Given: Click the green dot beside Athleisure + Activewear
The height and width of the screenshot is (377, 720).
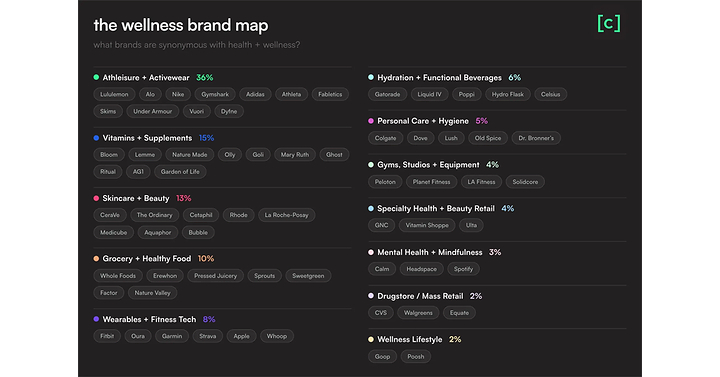Looking at the screenshot, I should 96,77.
